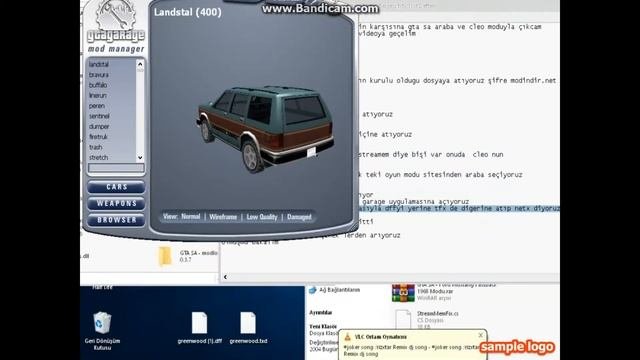
Task: Select the WinRAR archive file icon
Action: coord(403,292)
